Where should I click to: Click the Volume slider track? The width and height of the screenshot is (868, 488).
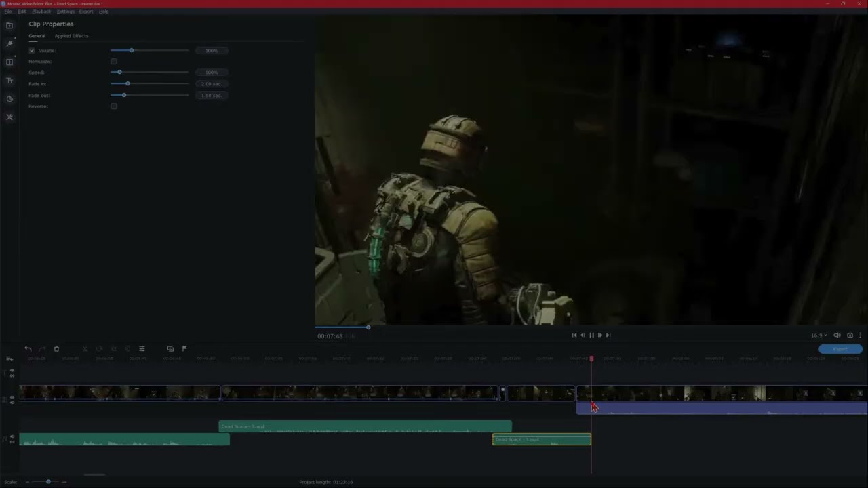point(150,51)
